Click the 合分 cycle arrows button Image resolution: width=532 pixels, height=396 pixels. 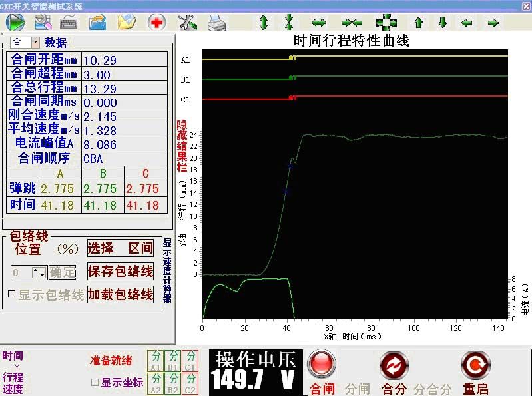coord(394,365)
